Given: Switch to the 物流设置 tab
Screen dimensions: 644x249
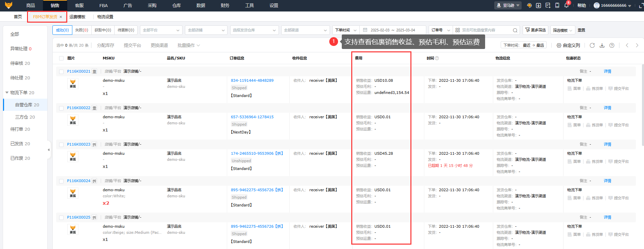Looking at the screenshot, I should click(x=105, y=17).
